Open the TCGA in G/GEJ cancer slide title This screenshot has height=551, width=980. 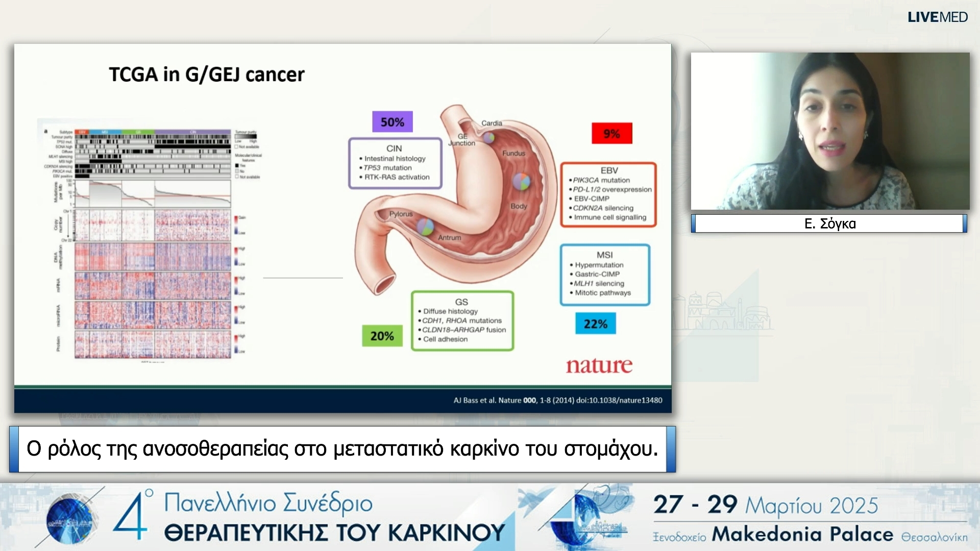tap(206, 74)
